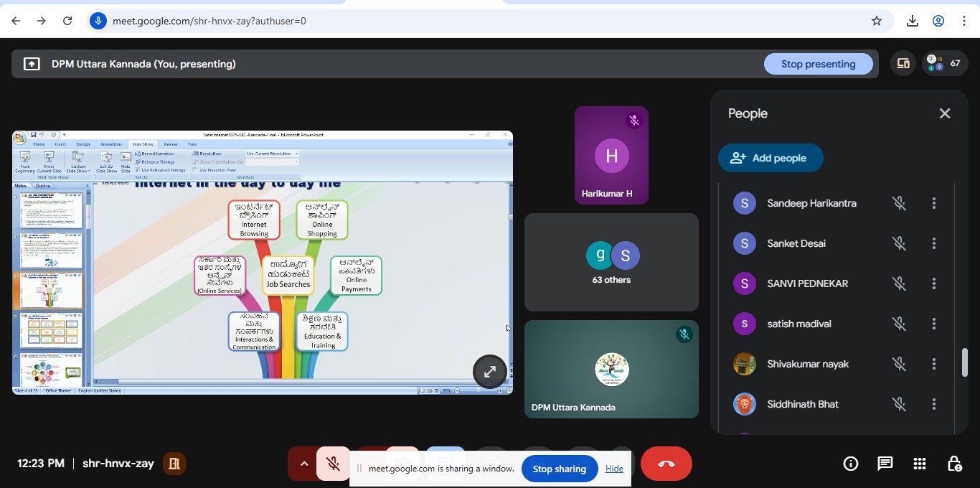Screen dimensions: 980x488
Task: Click the Add people button
Action: [x=770, y=158]
